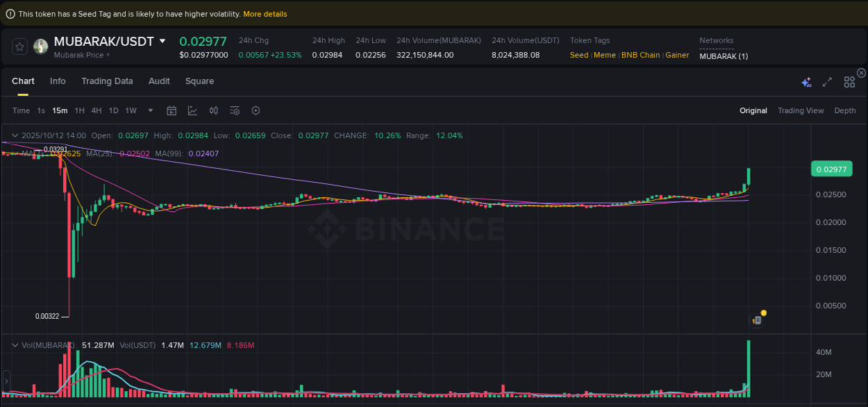
Task: Toggle the favorite star for MUBARAK/USDT
Action: pos(19,47)
